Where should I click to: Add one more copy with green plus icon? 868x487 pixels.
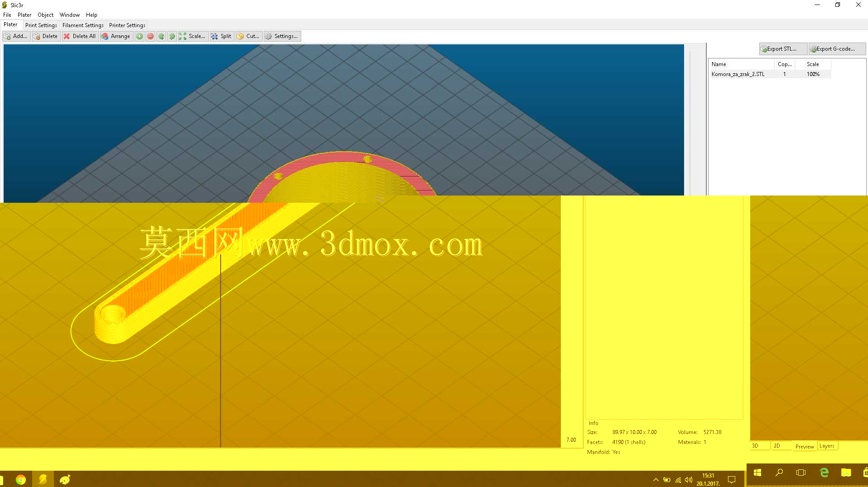click(140, 36)
